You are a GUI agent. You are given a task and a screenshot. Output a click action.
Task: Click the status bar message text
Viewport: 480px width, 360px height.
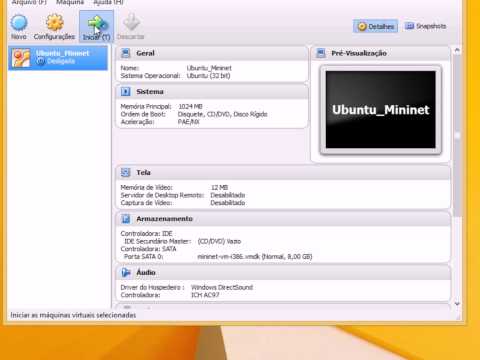pos(73,315)
